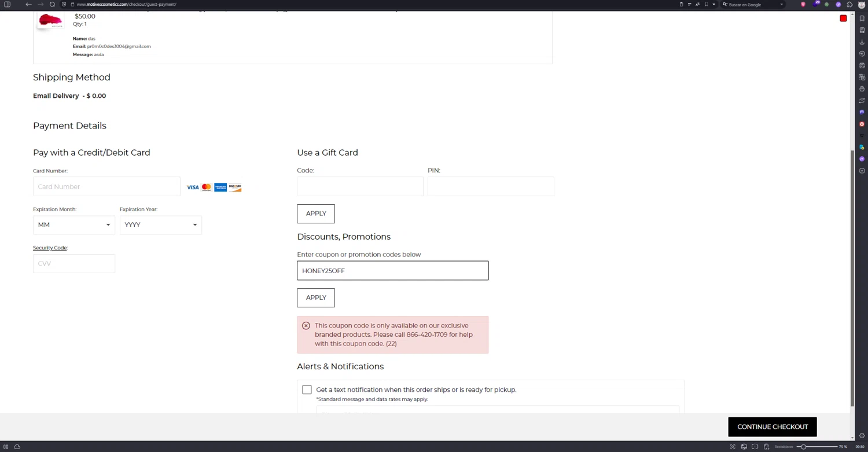Open the address bar dropdown arrow
This screenshot has width=868, height=452.
pos(713,4)
